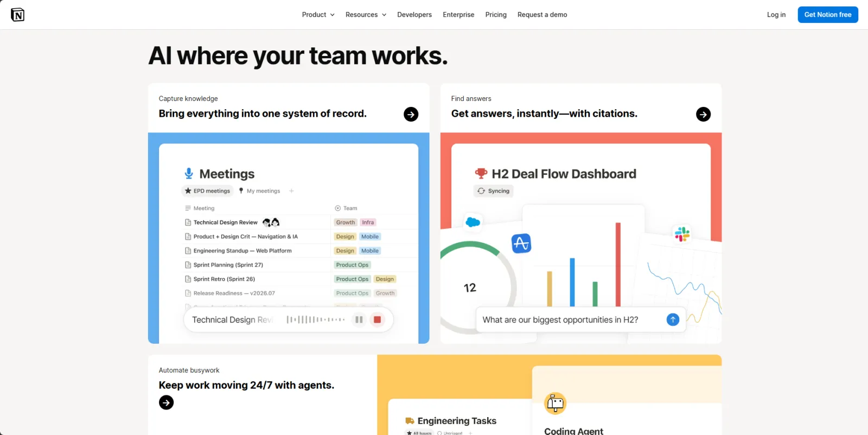
Task: Click the Get Notion free button
Action: (828, 15)
